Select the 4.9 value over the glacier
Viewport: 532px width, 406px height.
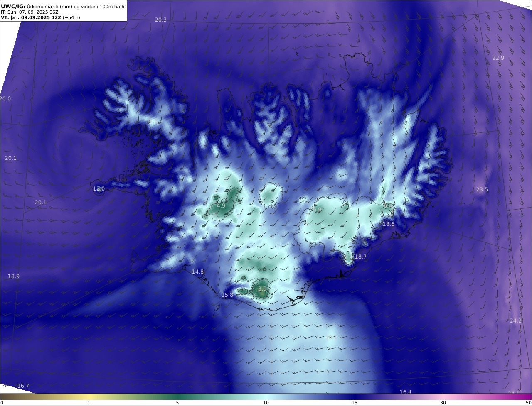[221, 205]
